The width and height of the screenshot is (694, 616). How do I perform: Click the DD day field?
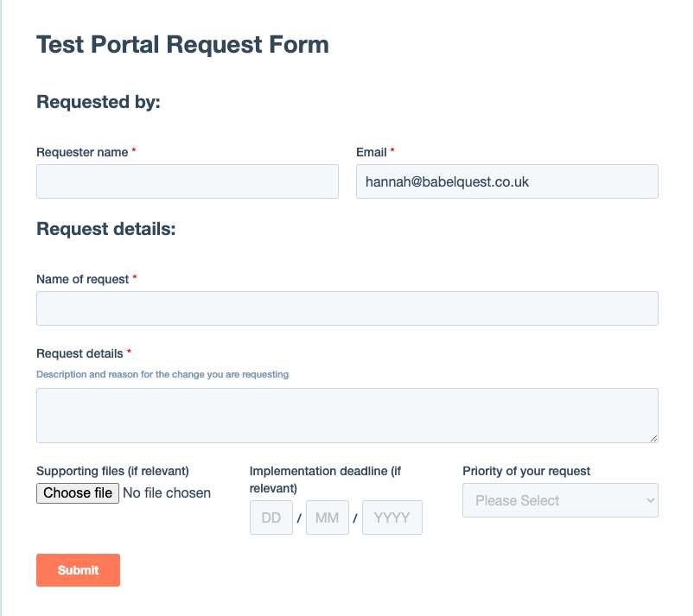(x=271, y=518)
